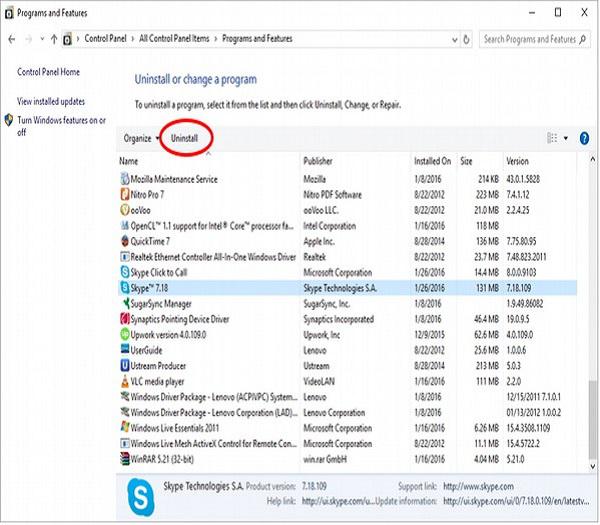Click the Ustream Producer icon
This screenshot has height=525, width=600.
point(125,366)
